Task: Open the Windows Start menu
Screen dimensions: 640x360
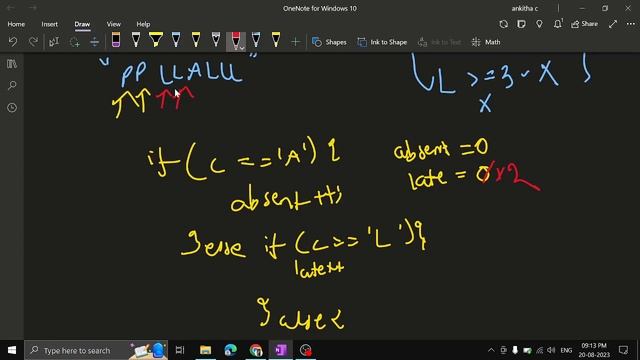Action: (x=12, y=350)
